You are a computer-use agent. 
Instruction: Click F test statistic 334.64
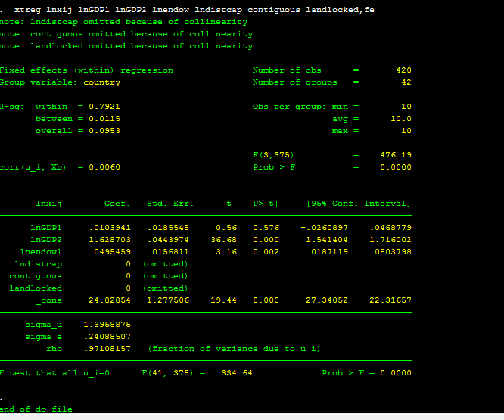coord(237,373)
